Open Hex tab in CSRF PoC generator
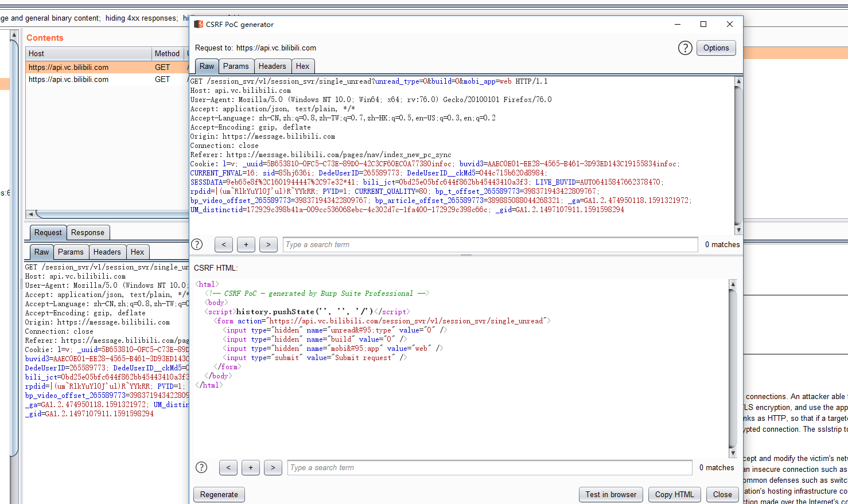The height and width of the screenshot is (504, 848). [x=303, y=67]
